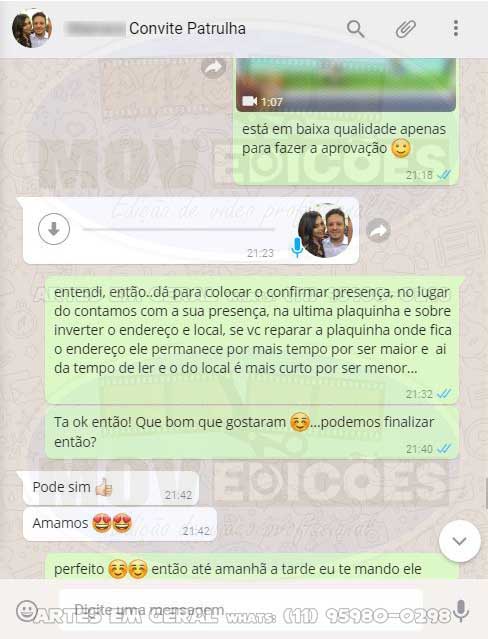This screenshot has width=488, height=639.
Task: Start recording with the microphone icon
Action: (x=461, y=610)
